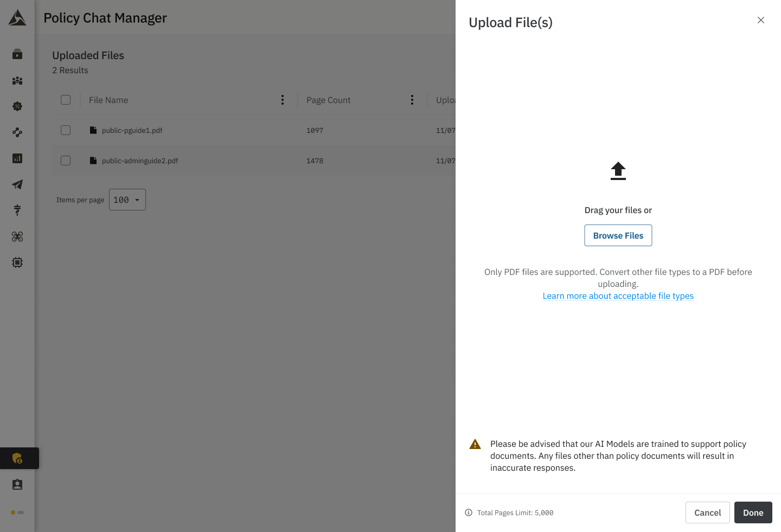Image resolution: width=781 pixels, height=532 pixels.
Task: Open File Name column options menu
Action: click(283, 100)
